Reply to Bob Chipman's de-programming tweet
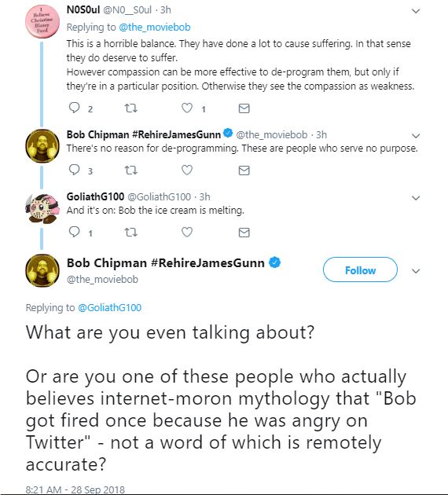 tap(74, 170)
